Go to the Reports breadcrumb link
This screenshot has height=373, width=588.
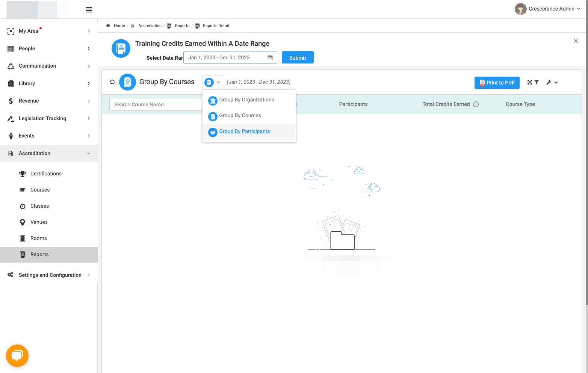click(x=182, y=26)
